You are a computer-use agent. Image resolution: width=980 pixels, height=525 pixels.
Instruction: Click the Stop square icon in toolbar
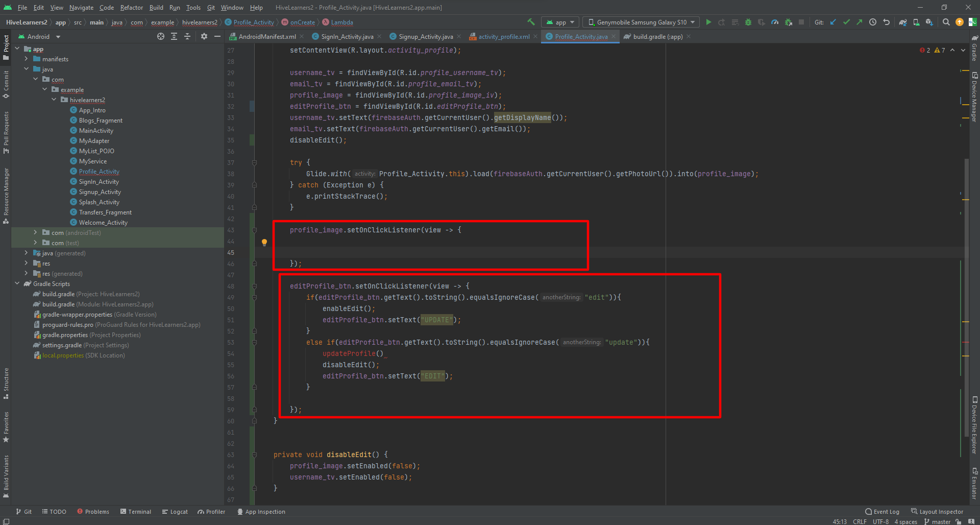point(801,22)
